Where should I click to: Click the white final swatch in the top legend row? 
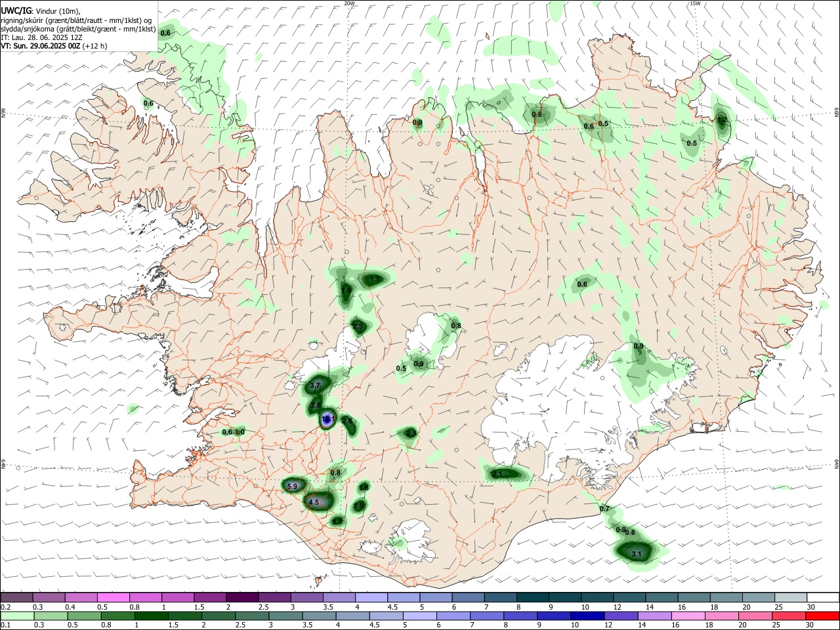tap(823, 597)
